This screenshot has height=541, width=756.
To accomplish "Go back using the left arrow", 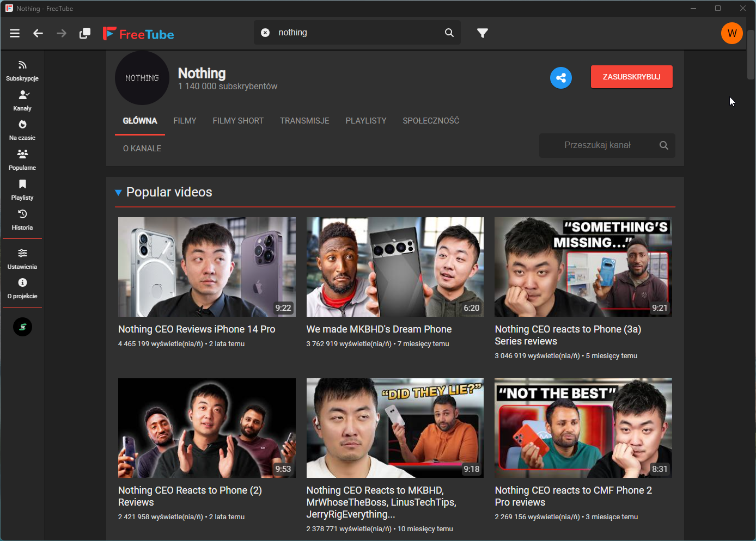I will click(38, 33).
